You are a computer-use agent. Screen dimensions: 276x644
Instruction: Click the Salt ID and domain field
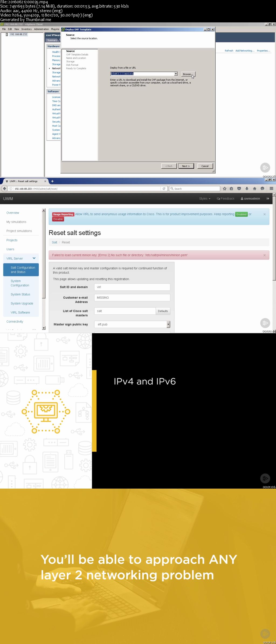click(x=132, y=287)
